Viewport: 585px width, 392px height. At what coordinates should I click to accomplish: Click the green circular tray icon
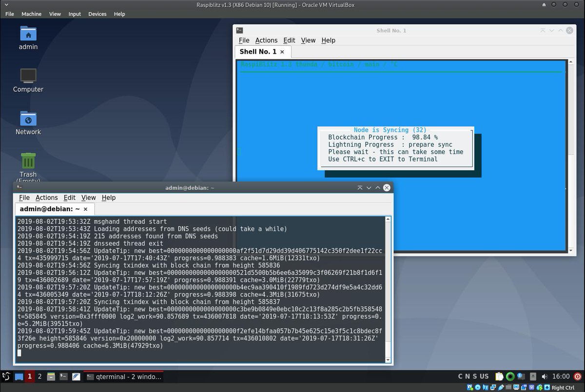510,376
